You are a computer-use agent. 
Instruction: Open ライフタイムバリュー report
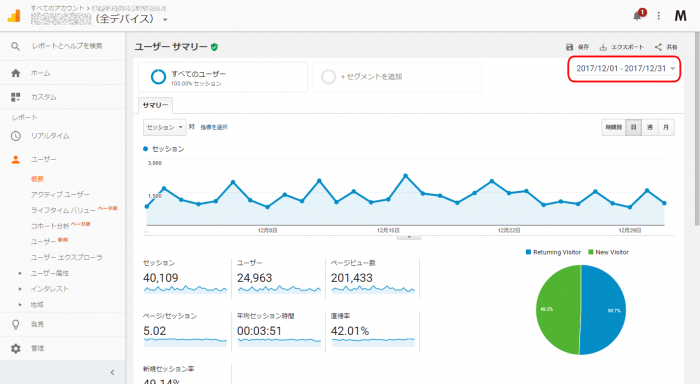[63, 210]
